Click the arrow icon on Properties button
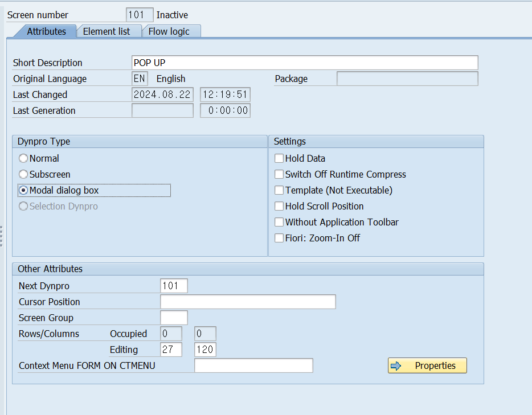 click(396, 366)
